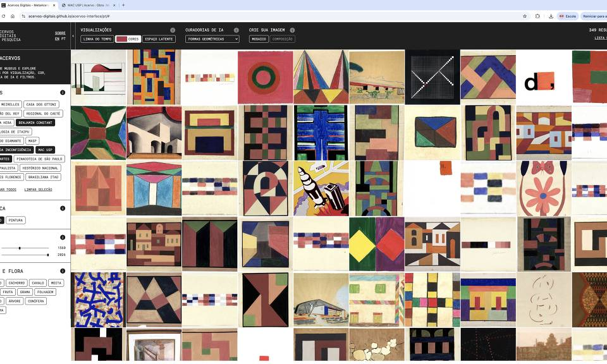The height and width of the screenshot is (364, 607).
Task: Bookmark this page with the star icon
Action: [x=524, y=16]
